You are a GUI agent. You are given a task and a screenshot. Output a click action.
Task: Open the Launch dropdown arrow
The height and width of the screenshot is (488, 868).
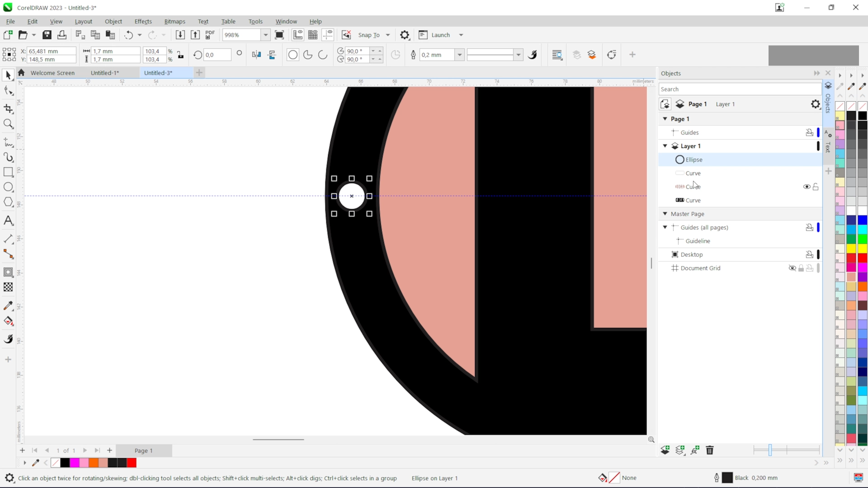point(461,35)
